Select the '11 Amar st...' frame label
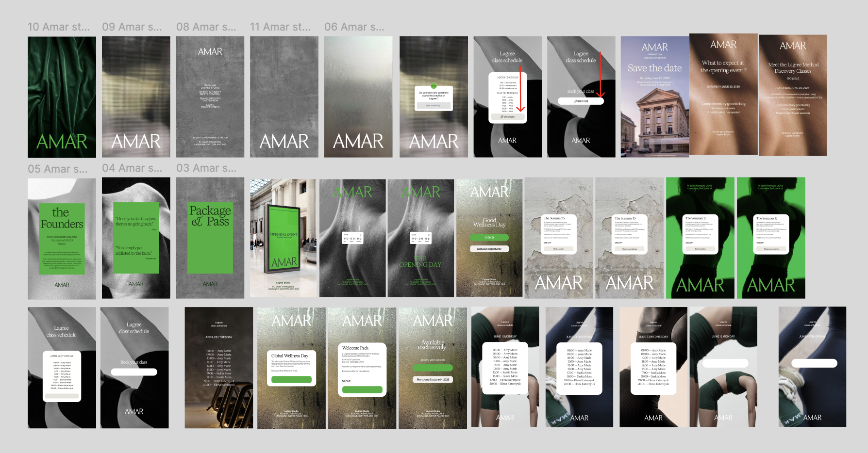The width and height of the screenshot is (868, 453). (280, 27)
